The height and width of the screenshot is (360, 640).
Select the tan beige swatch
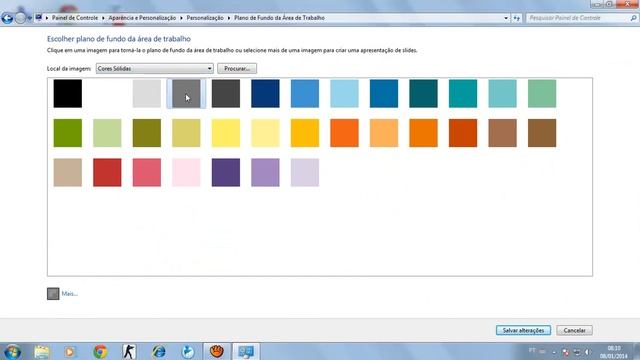click(68, 173)
